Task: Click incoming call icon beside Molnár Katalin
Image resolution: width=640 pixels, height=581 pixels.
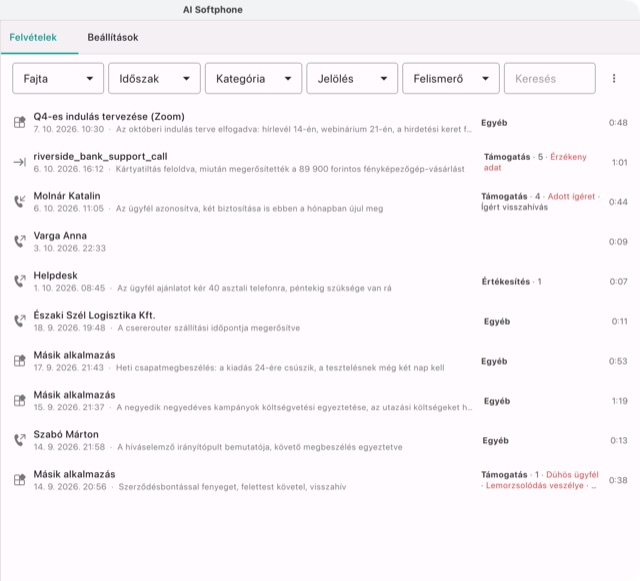Action: (20, 202)
